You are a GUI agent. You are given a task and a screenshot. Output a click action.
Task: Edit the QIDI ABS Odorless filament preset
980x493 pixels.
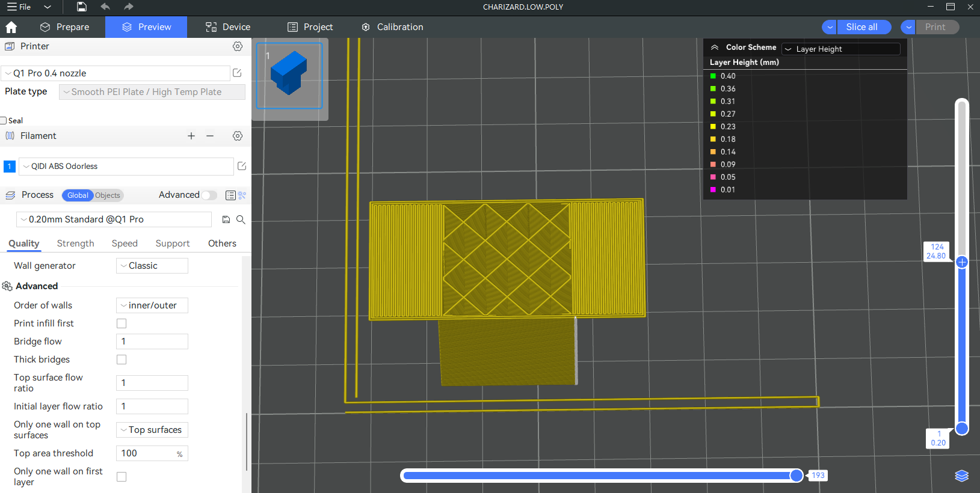(242, 166)
